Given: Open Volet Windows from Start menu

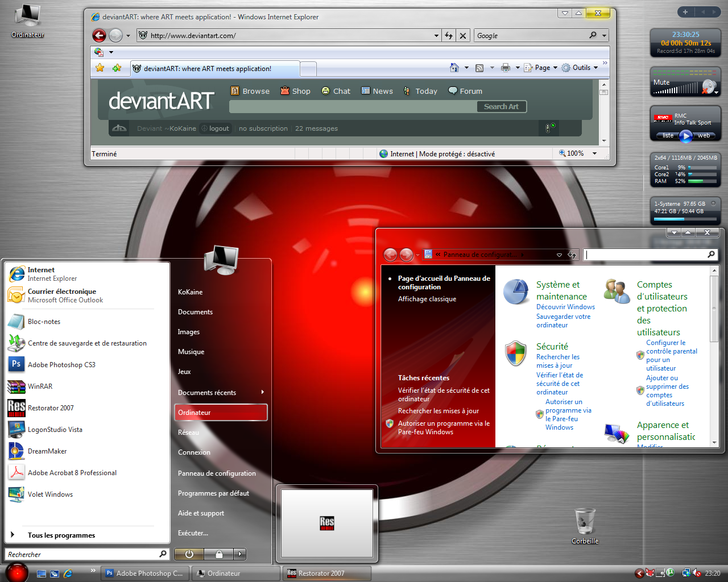Looking at the screenshot, I should (x=88, y=494).
